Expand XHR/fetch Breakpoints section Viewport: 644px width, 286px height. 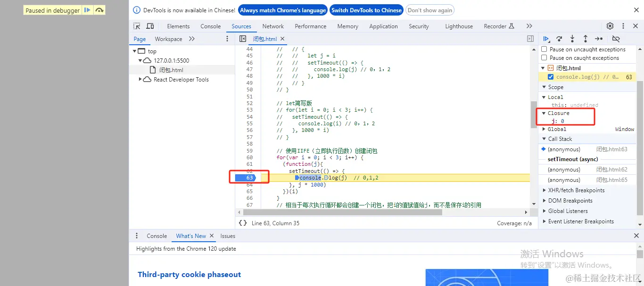[x=544, y=190]
